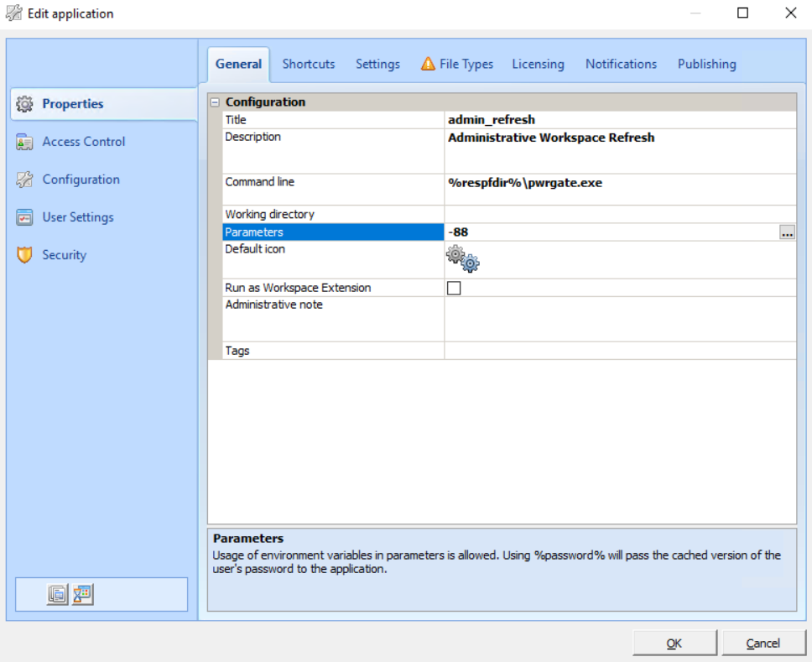Enable Run as Workspace Extension
This screenshot has width=812, height=662.
point(453,287)
